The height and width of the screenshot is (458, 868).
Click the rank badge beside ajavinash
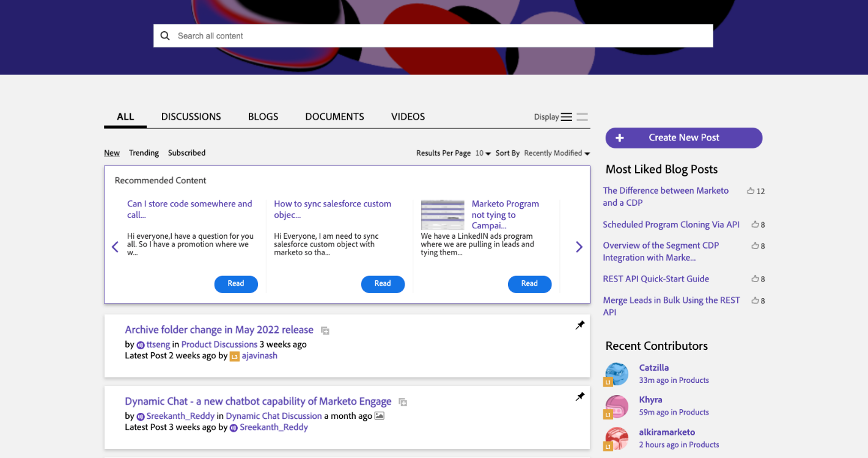(x=234, y=356)
